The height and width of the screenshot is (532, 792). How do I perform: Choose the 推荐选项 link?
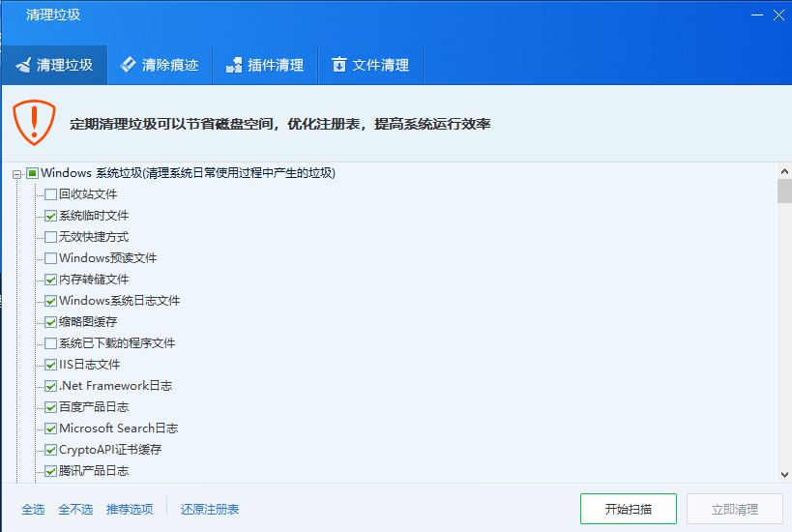point(130,509)
